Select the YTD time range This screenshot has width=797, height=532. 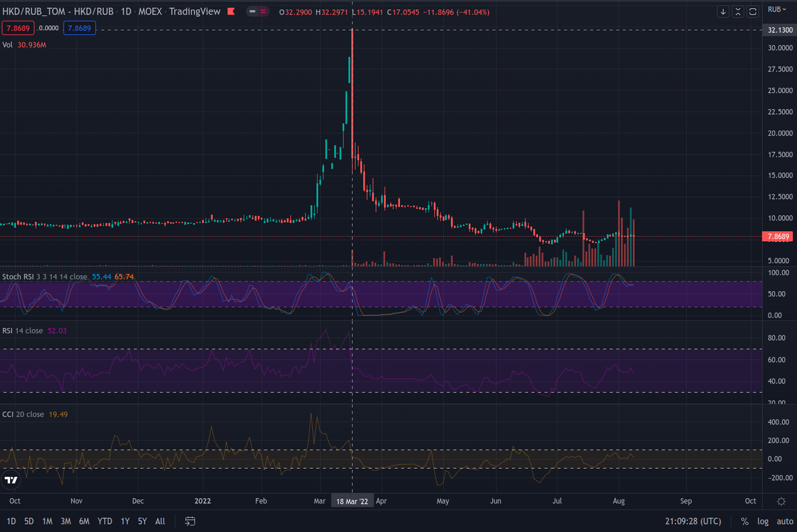tap(105, 521)
